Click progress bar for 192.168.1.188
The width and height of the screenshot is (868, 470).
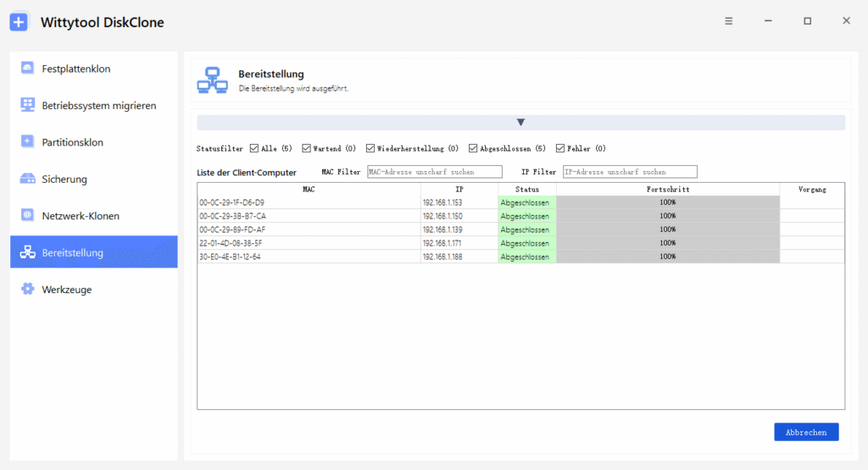[668, 257]
